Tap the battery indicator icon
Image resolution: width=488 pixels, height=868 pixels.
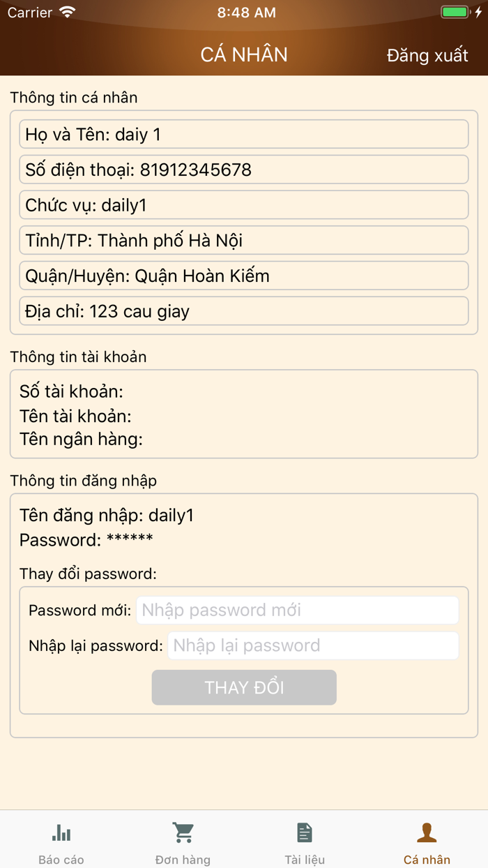coord(456,13)
